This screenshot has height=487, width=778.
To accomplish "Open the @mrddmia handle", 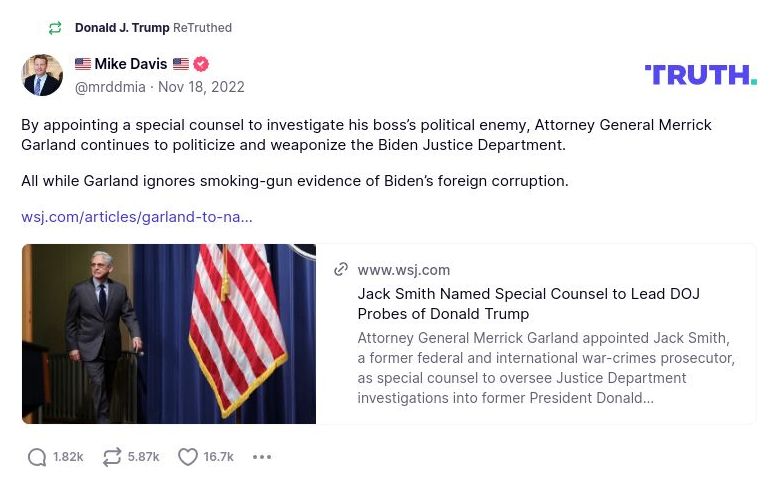I will click(x=110, y=87).
